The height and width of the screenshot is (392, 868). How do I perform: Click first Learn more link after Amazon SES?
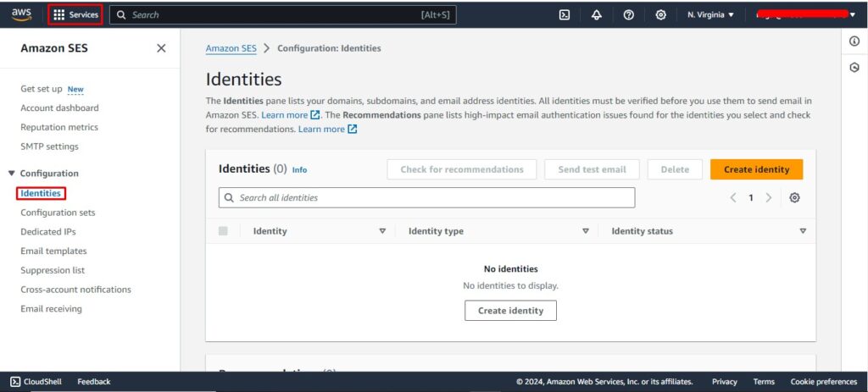click(284, 115)
